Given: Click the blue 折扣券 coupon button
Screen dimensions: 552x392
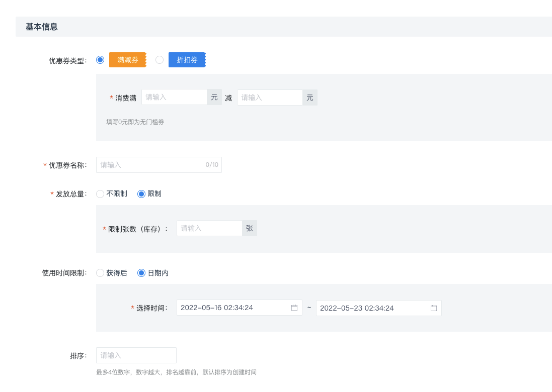Looking at the screenshot, I should [187, 59].
